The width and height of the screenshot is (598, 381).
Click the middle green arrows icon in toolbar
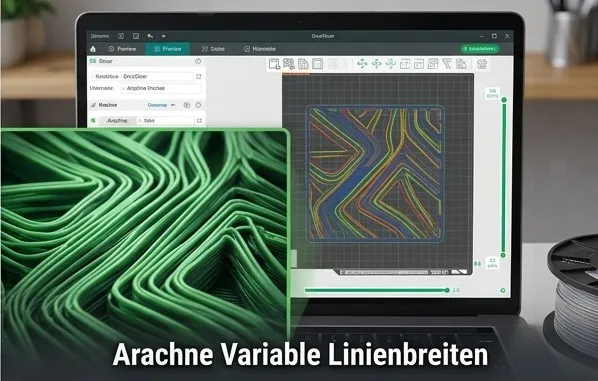[376, 64]
